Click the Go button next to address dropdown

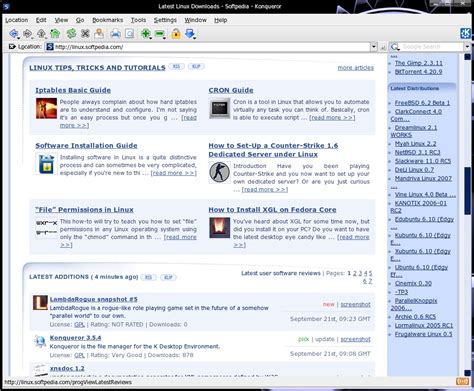pyautogui.click(x=383, y=47)
